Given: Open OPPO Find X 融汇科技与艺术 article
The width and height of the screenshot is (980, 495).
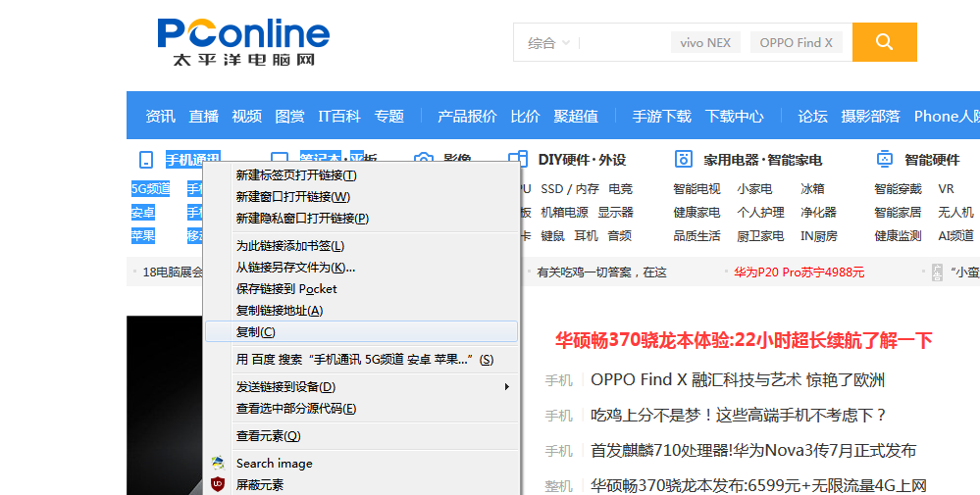Looking at the screenshot, I should pos(738,379).
